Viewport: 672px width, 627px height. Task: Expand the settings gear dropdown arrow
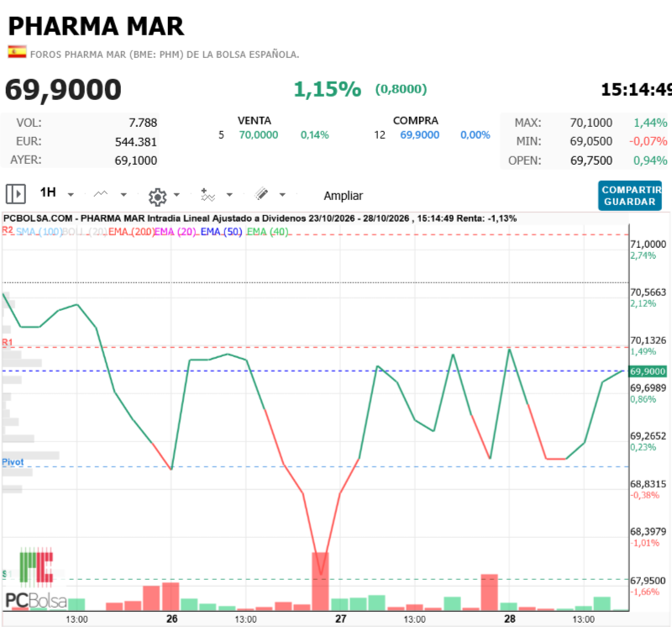tap(176, 195)
